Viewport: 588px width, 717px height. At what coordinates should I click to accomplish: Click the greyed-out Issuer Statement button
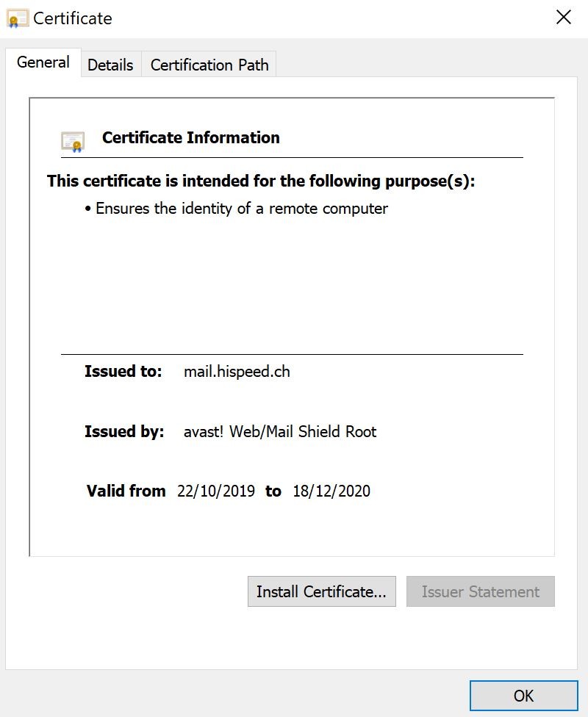(480, 591)
